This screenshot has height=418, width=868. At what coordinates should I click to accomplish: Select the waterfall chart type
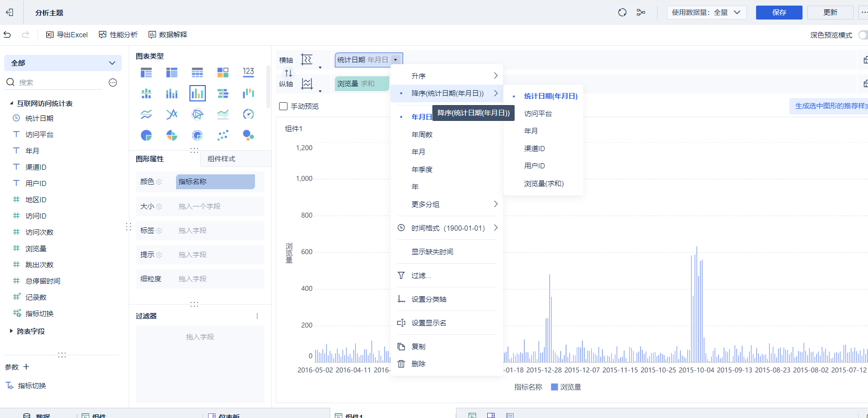pyautogui.click(x=248, y=93)
